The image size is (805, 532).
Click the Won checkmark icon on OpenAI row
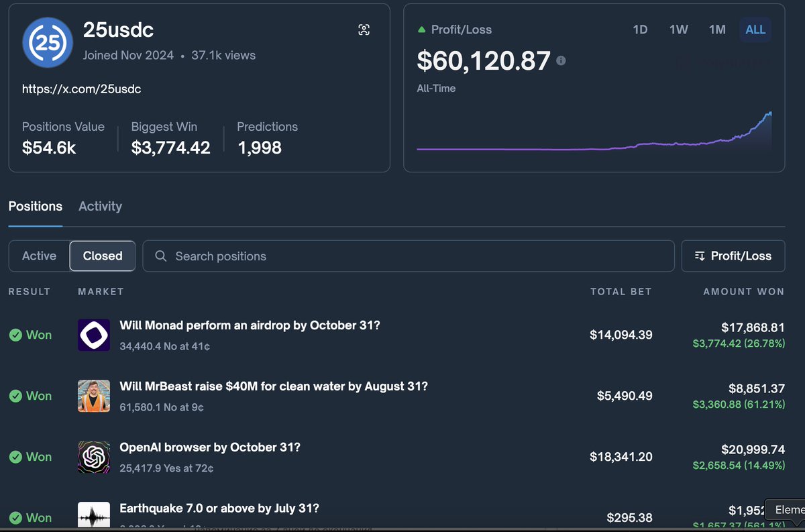[x=15, y=457]
